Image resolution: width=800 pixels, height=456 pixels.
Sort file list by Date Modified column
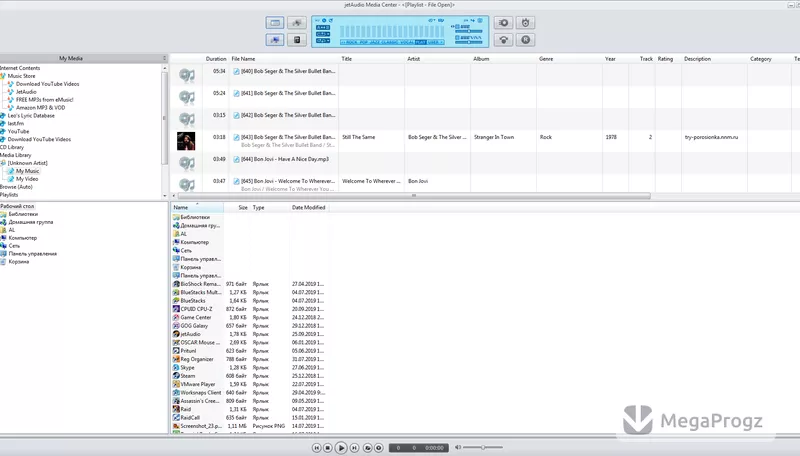coord(309,208)
